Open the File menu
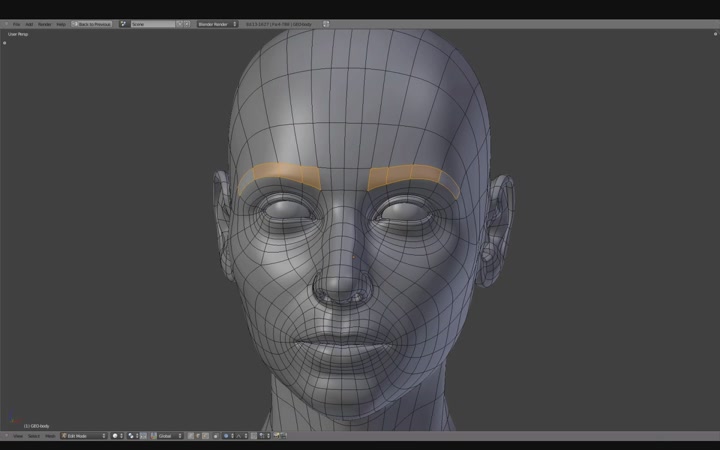Image resolution: width=720 pixels, height=450 pixels. 16,24
